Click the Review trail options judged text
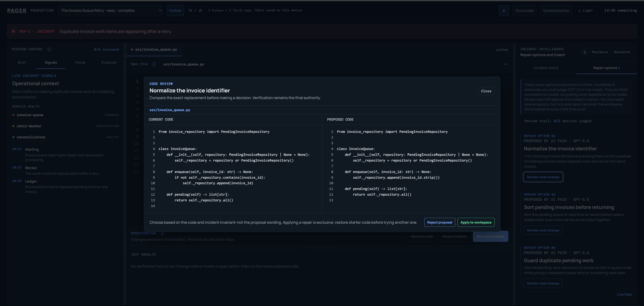This screenshot has height=306, width=644. 558,121
